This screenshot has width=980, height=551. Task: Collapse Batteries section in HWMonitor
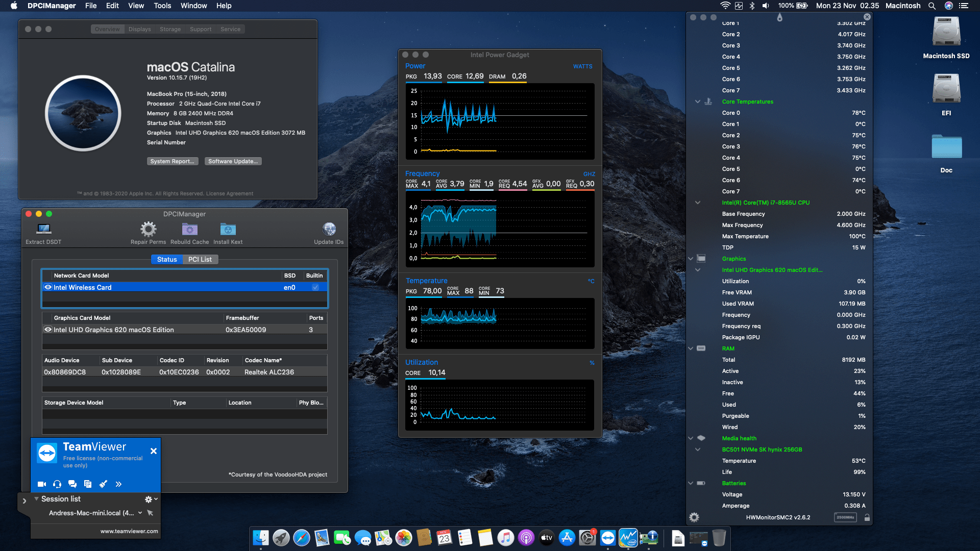click(691, 483)
